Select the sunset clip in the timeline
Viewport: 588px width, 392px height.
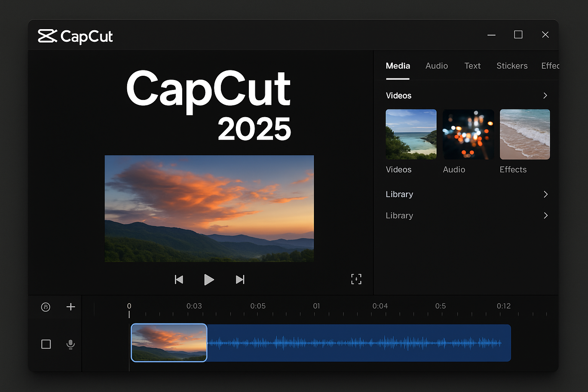tap(169, 343)
